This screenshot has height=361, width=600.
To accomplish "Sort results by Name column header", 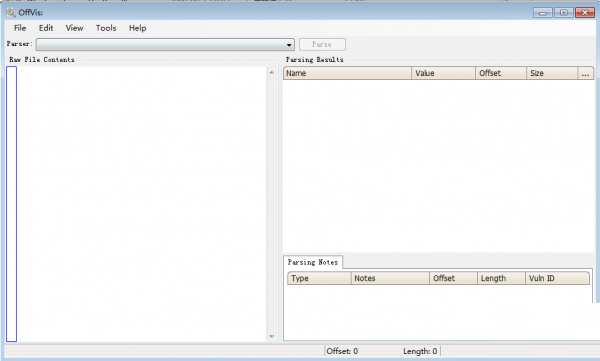I will point(347,73).
